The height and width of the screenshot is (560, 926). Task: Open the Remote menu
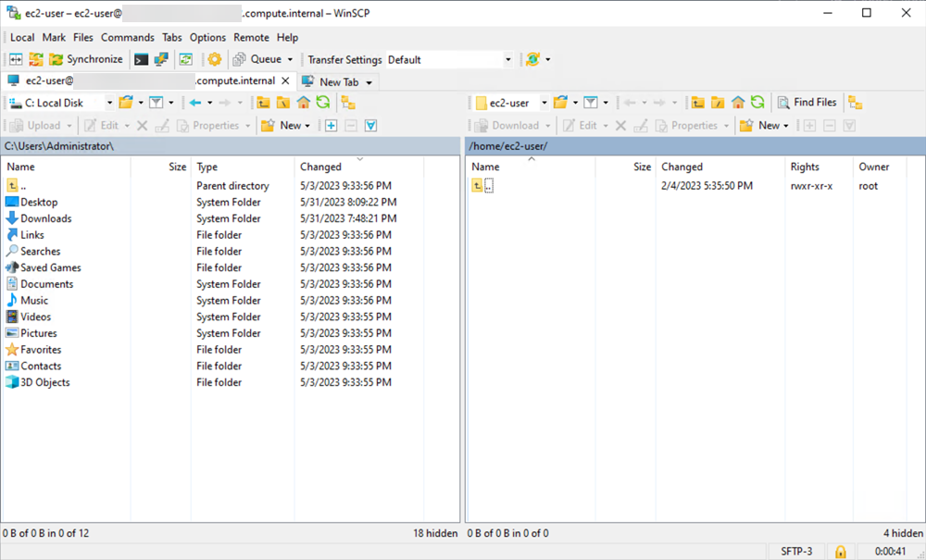pyautogui.click(x=251, y=37)
